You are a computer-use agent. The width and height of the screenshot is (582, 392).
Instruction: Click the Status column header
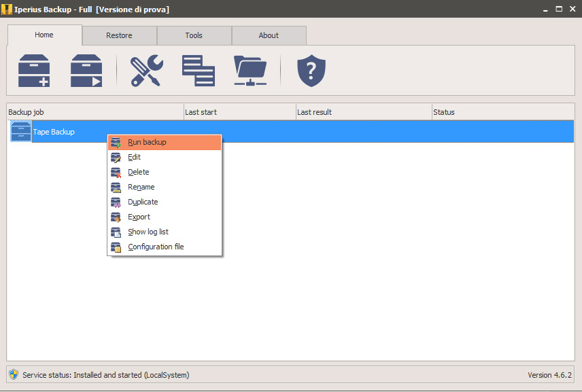click(x=503, y=112)
